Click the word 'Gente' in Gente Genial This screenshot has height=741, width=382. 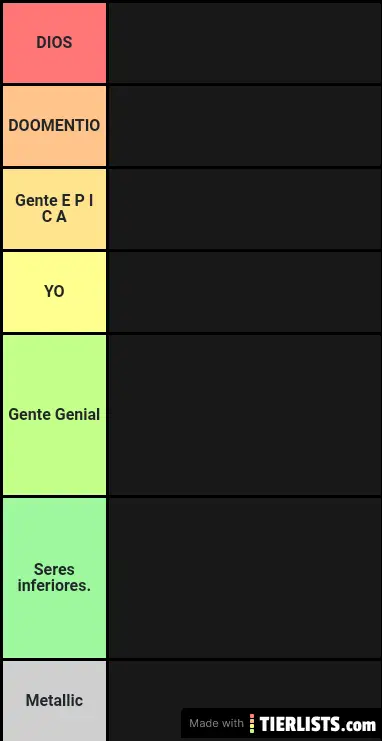pyautogui.click(x=30, y=414)
